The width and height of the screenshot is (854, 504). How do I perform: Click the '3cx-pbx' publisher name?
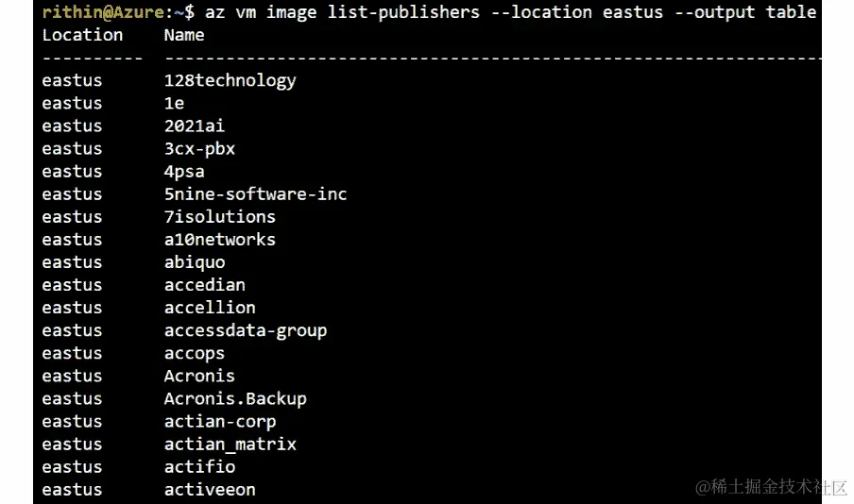[x=200, y=148]
